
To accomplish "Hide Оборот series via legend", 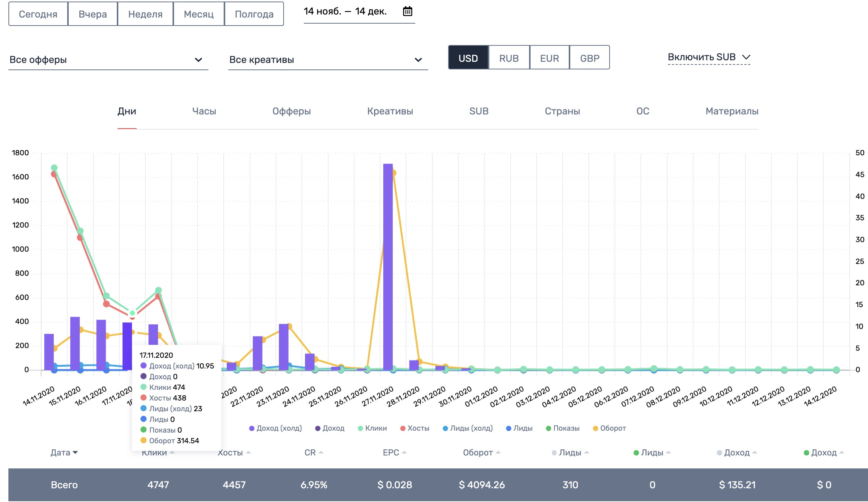I will tap(595, 428).
